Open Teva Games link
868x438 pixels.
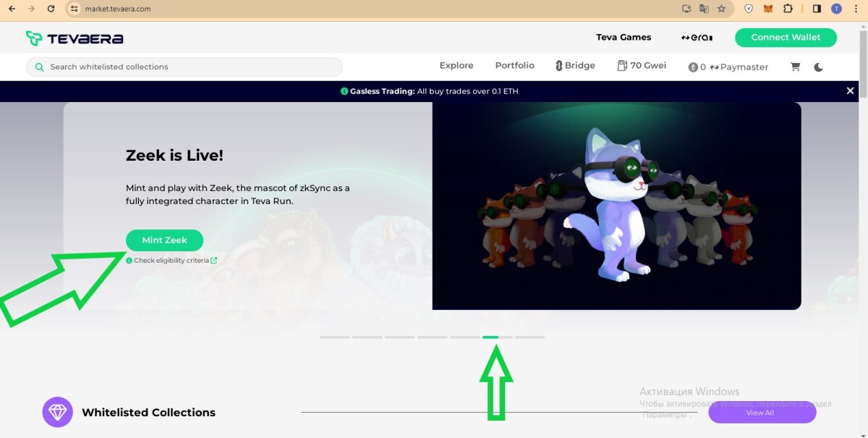click(x=624, y=38)
